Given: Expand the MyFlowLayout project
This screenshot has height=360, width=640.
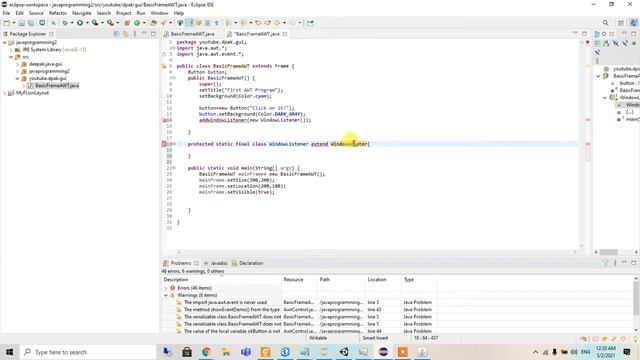Looking at the screenshot, I should point(4,93).
